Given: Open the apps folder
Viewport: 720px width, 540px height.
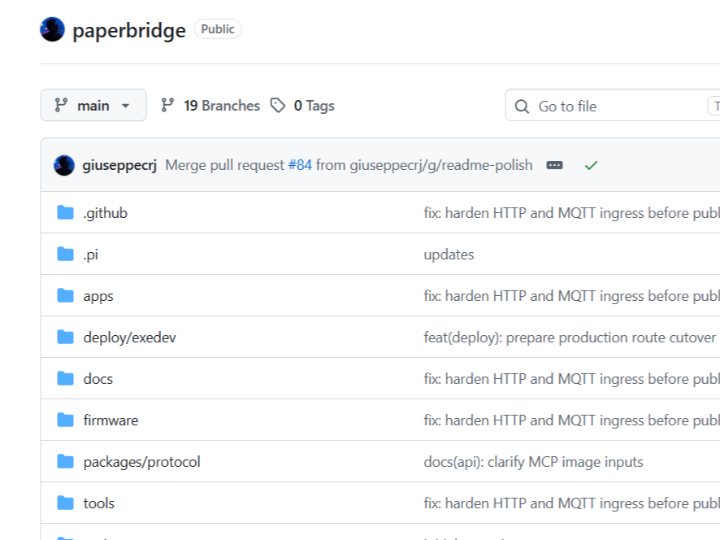Looking at the screenshot, I should 98,296.
